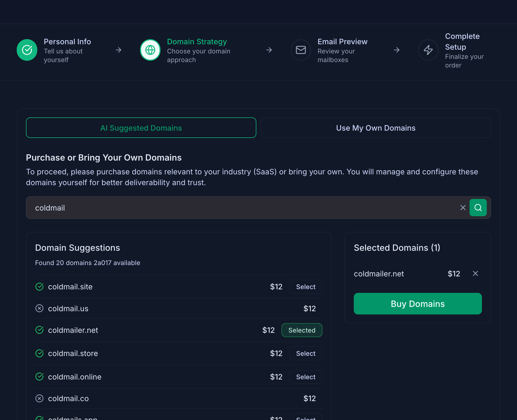The image size is (517, 420).
Task: Click available check icon for coldmail.online
Action: click(39, 377)
